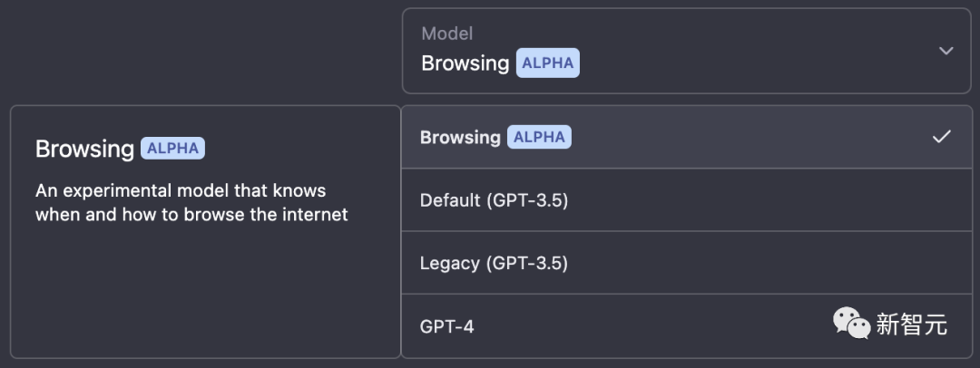
Task: Click the gray Model label
Action: [446, 34]
